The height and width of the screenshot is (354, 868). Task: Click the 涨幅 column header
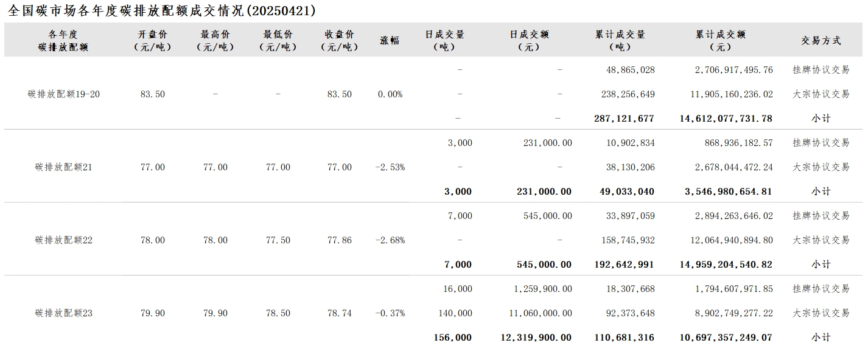point(390,41)
